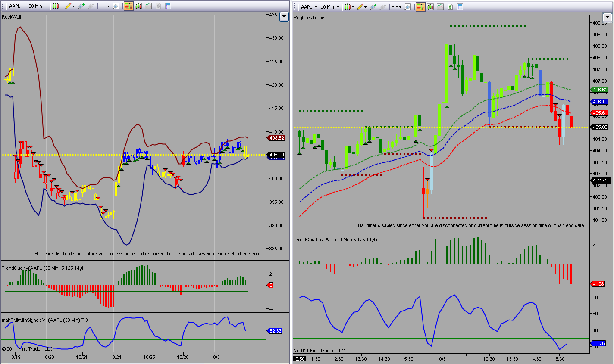
Task: Click the red -1.98 TrendQuality value marker
Action: pos(598,284)
